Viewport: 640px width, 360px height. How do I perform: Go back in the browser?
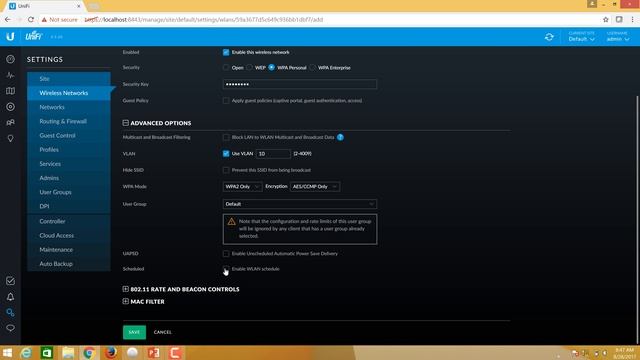8,19
